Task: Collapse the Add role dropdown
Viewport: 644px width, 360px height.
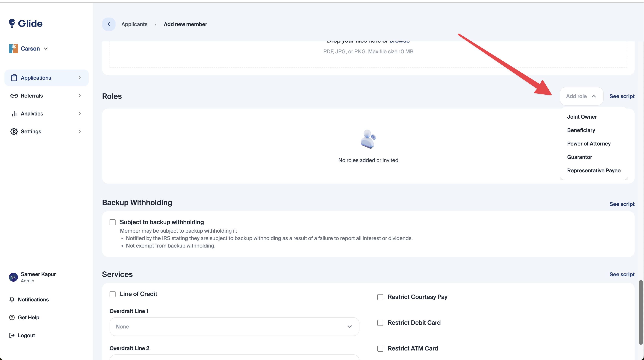Action: pyautogui.click(x=581, y=96)
